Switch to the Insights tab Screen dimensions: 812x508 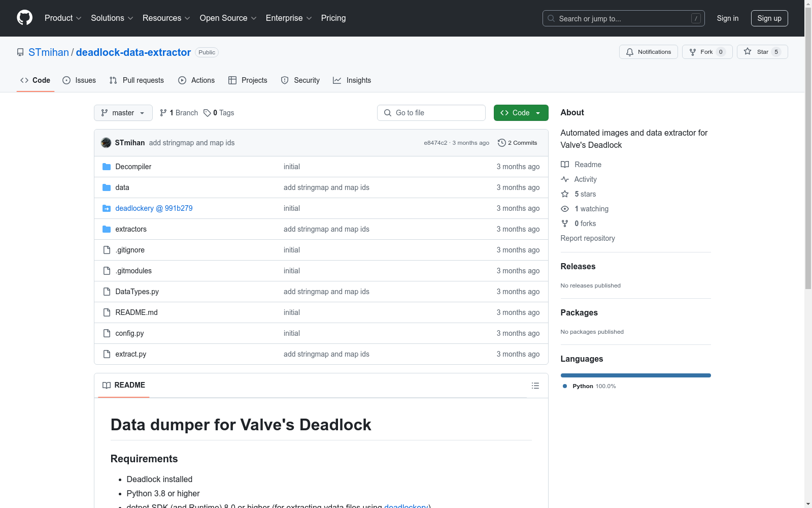point(352,80)
